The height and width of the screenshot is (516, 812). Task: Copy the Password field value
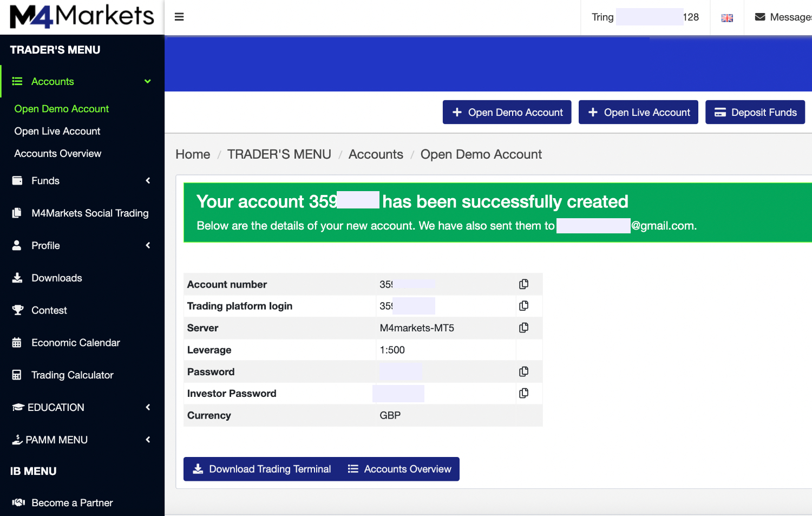[x=523, y=371]
